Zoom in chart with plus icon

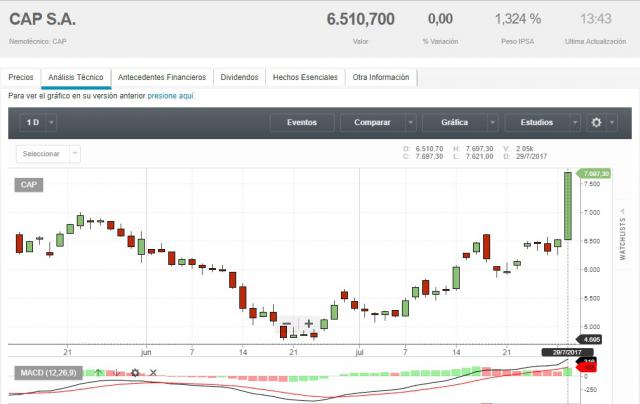309,324
